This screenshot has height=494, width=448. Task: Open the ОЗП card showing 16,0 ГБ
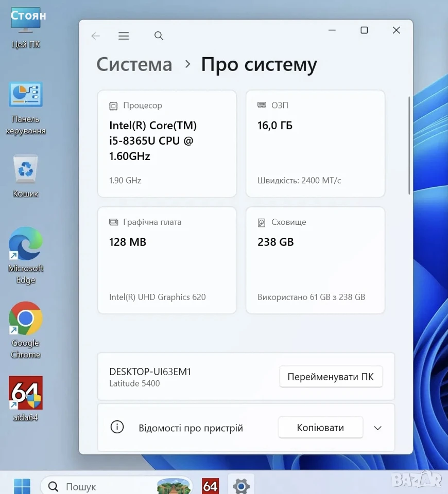315,144
